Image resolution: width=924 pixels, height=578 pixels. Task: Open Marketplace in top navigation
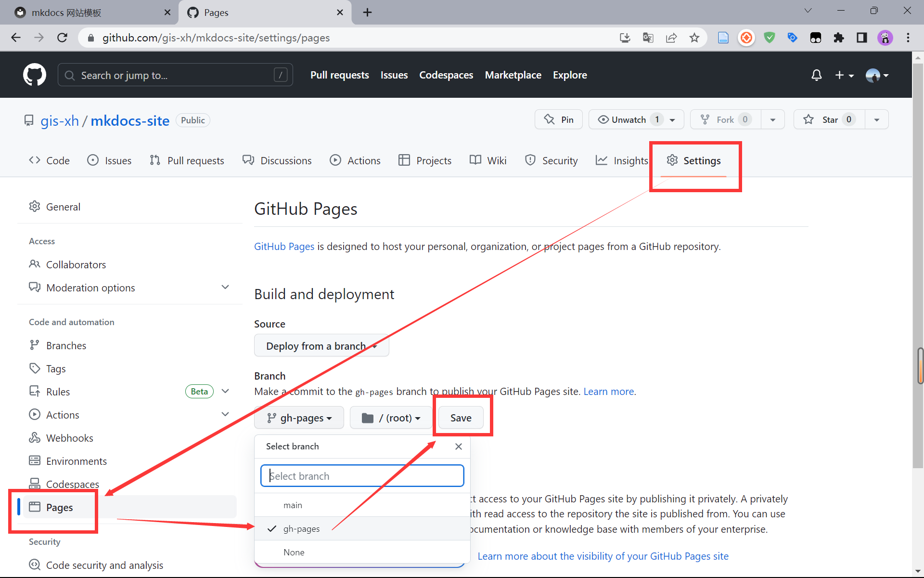(x=513, y=75)
